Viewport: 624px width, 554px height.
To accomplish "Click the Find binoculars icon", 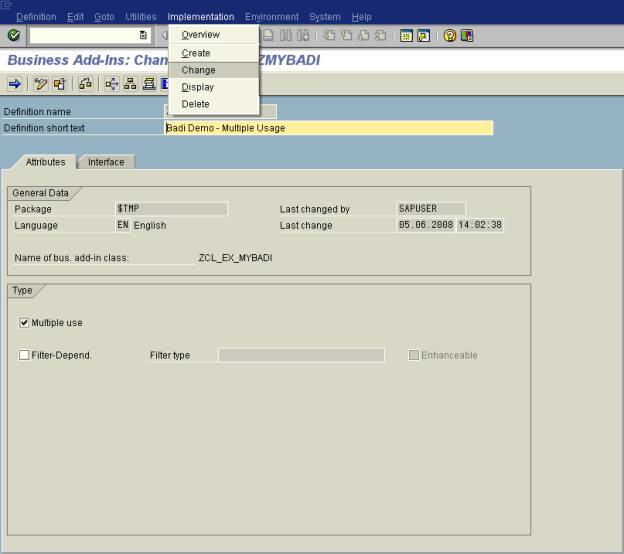I will (x=285, y=35).
